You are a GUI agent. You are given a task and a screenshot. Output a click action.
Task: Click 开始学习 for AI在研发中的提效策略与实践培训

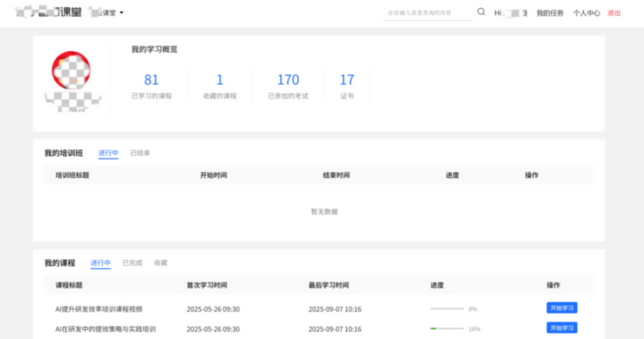[x=562, y=329]
